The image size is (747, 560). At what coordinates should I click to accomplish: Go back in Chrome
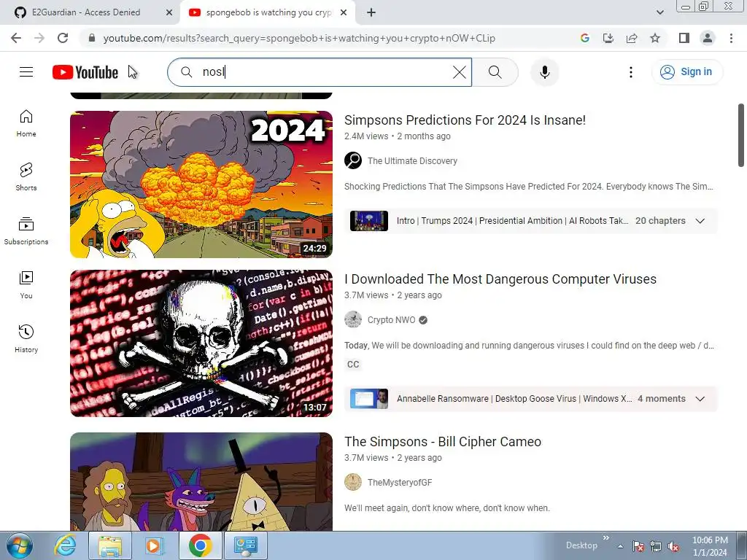(16, 38)
